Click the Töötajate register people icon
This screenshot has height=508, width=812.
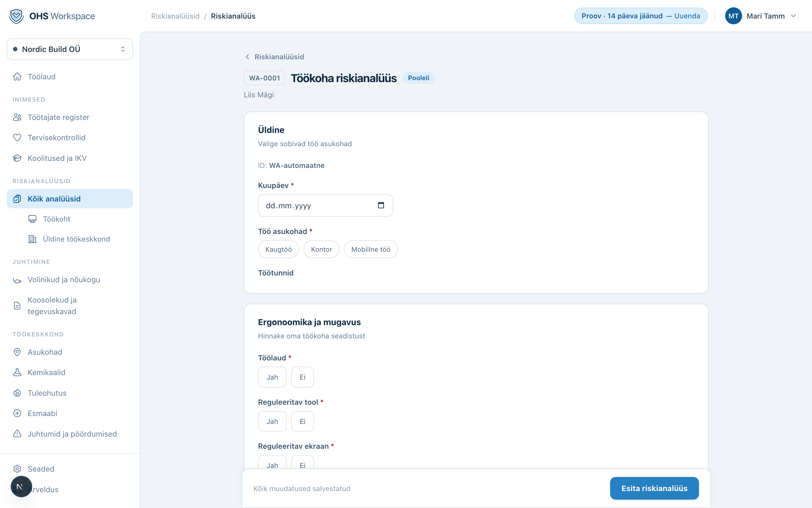coord(17,117)
